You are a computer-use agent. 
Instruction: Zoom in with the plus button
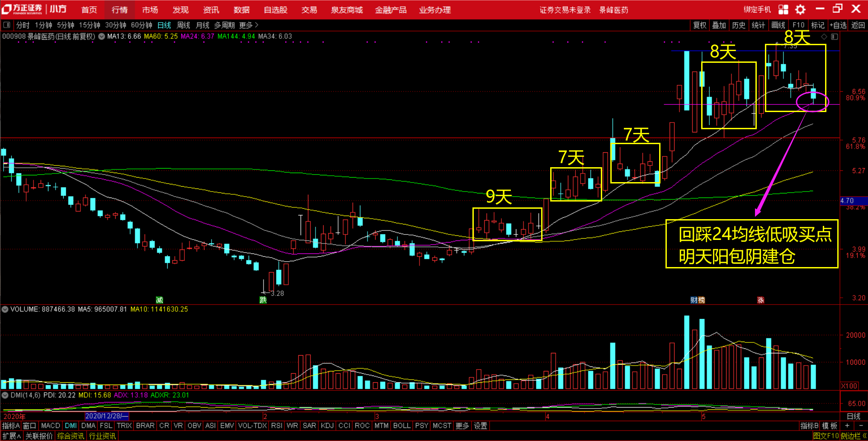click(x=847, y=426)
